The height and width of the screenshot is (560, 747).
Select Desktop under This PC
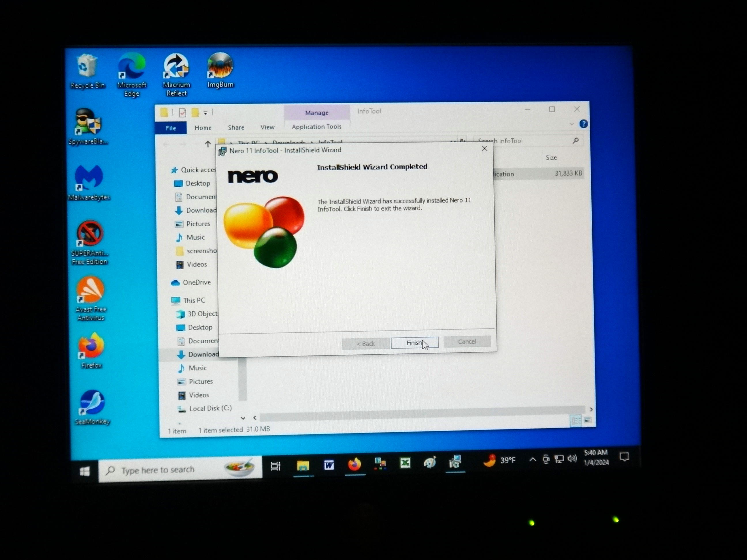[195, 328]
